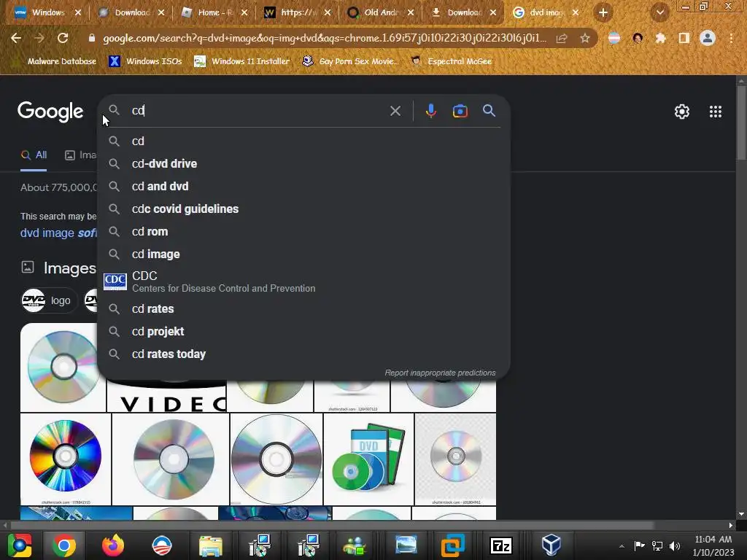Switch to the Home tab
This screenshot has height=560, width=747.
pos(214,13)
